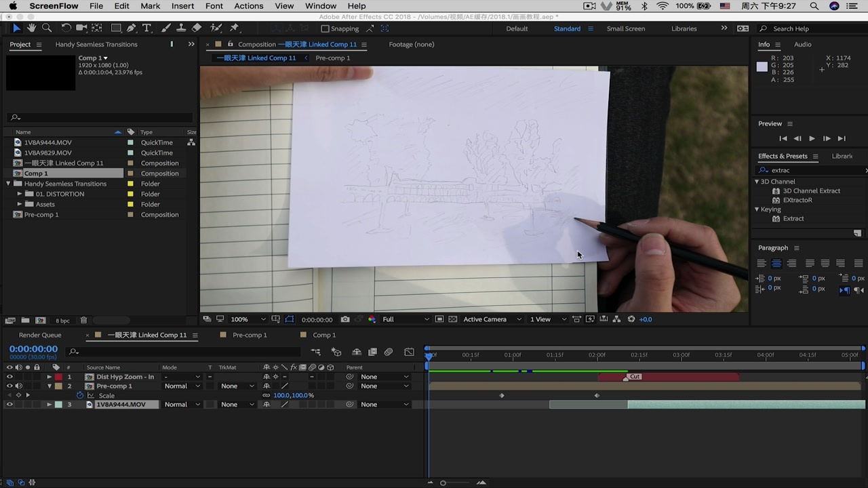868x488 pixels.
Task: Select the Type text tool
Action: coord(146,28)
